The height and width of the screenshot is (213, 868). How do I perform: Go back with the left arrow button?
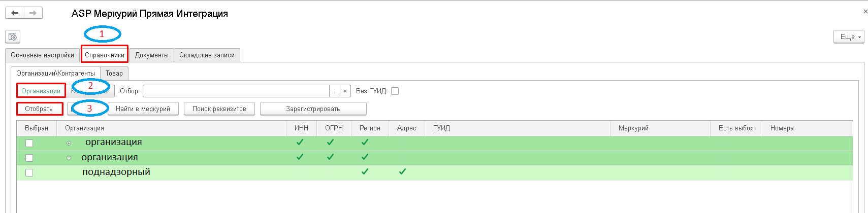[15, 13]
